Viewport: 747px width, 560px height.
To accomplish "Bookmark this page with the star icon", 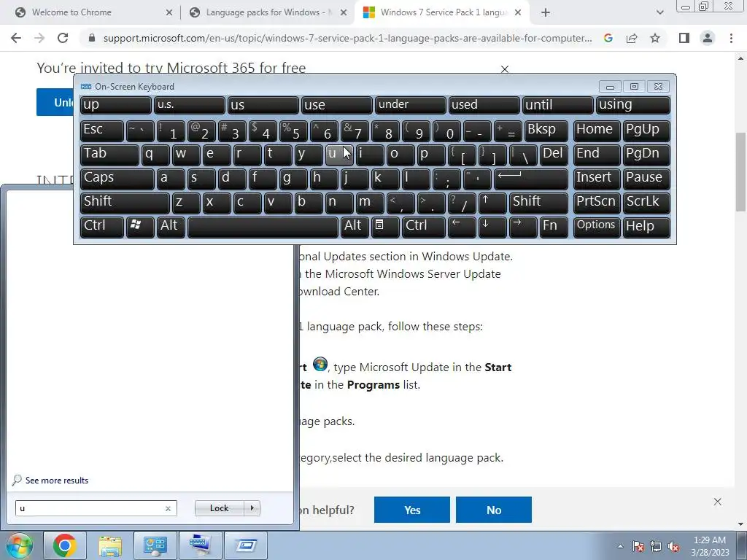I will click(655, 38).
